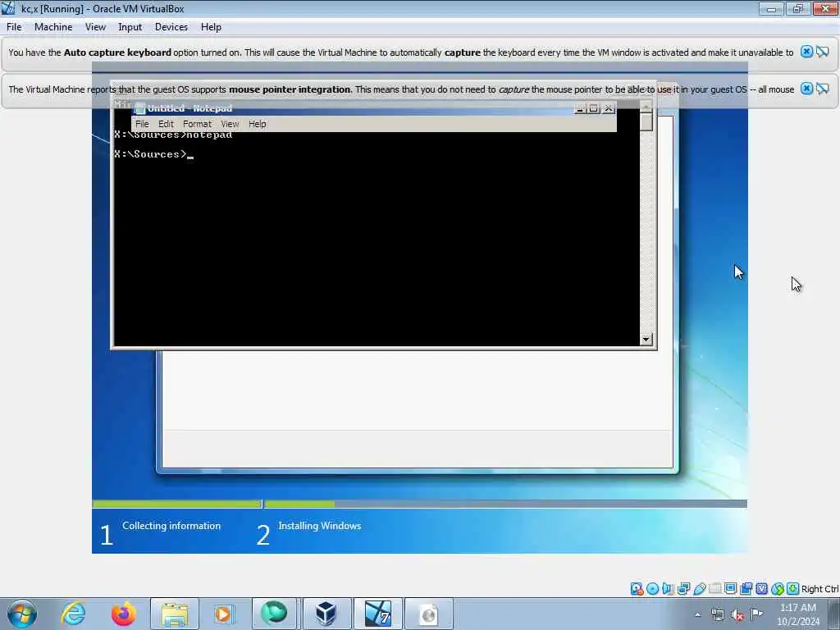Click the disc image file taskbar button

[428, 614]
